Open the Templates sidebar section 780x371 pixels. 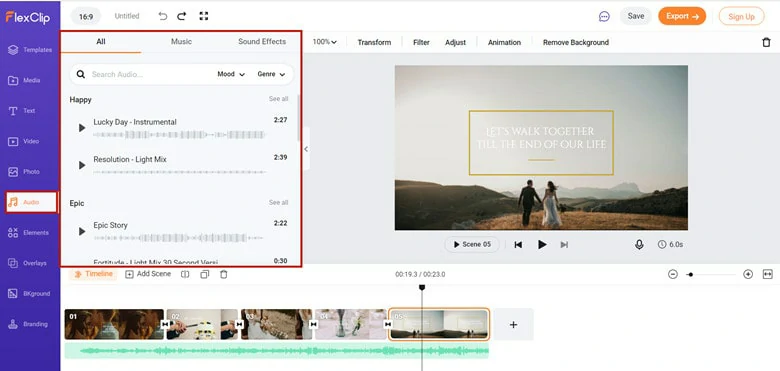point(30,50)
